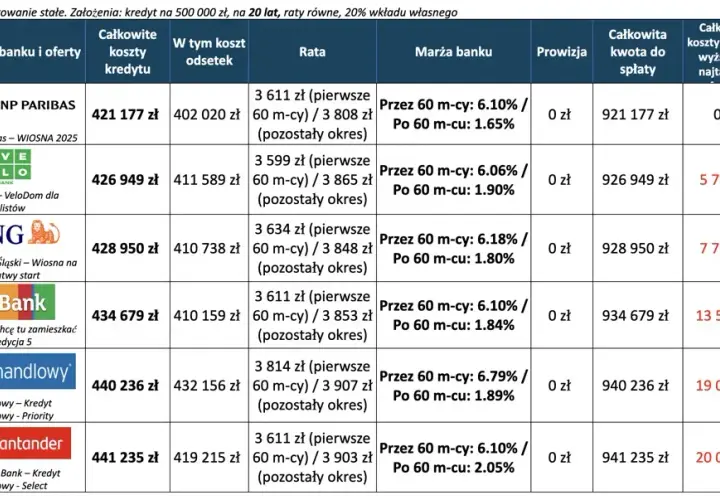This screenshot has height=500, width=720.
Task: Click the installment cell with 3 853 zł
Action: click(312, 315)
